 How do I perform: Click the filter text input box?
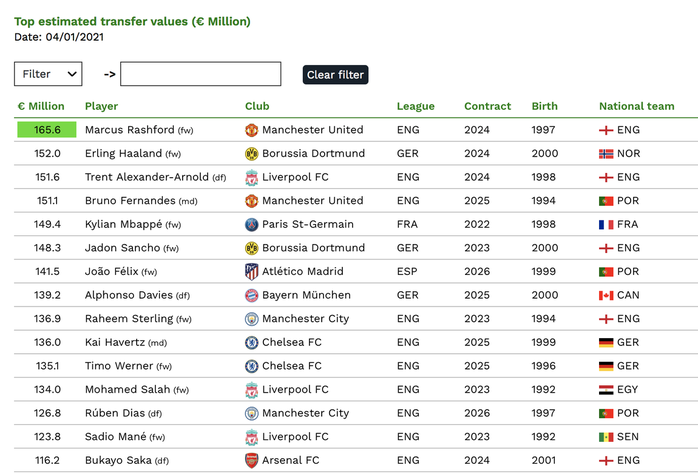[201, 74]
